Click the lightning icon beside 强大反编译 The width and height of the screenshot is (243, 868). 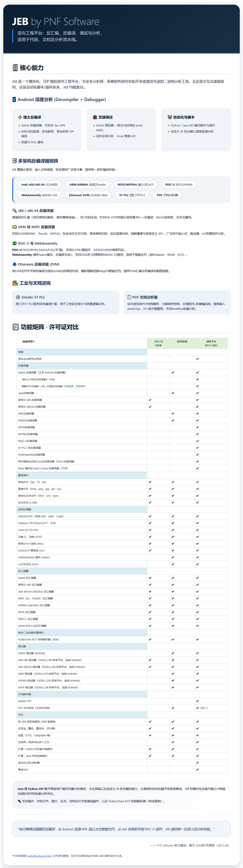(x=20, y=117)
